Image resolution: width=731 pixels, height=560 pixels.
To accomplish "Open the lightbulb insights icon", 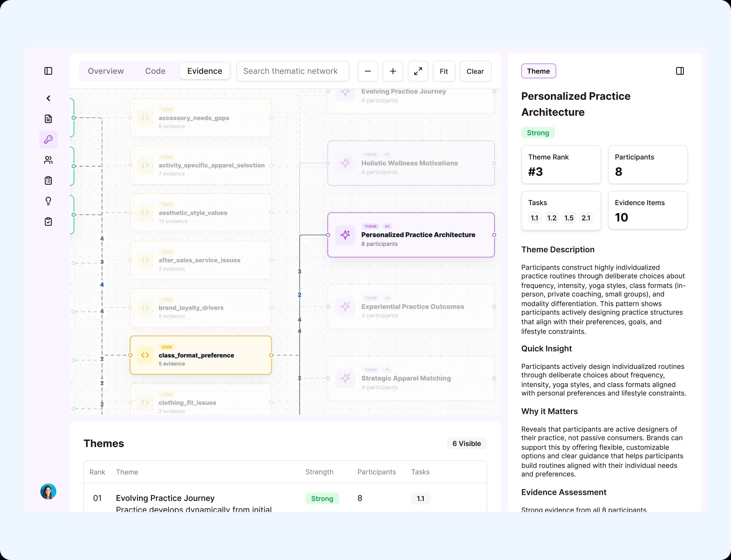I will [x=48, y=201].
